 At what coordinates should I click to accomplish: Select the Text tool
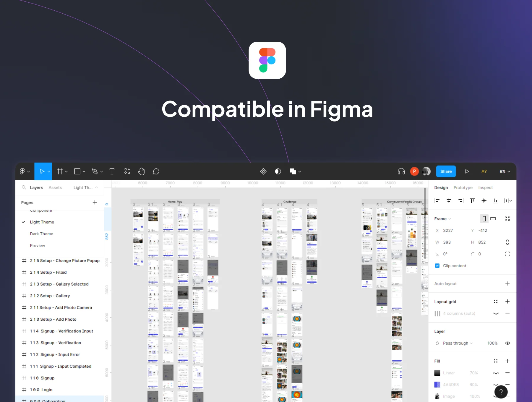click(112, 171)
